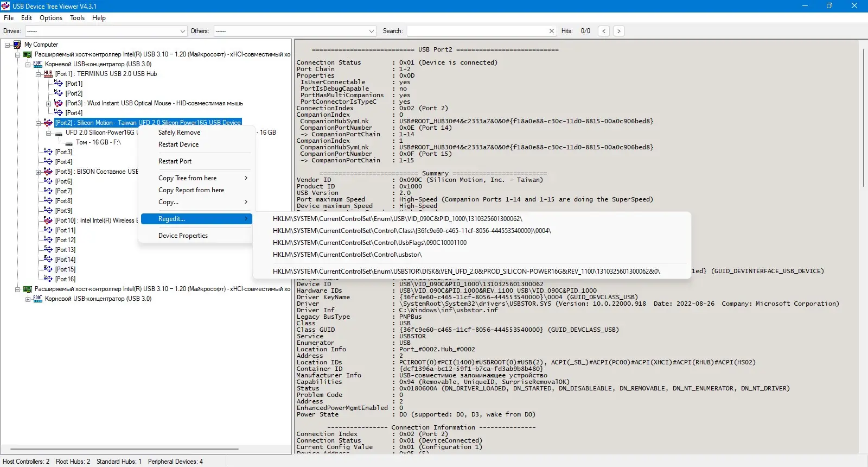Open the Edit menu
The height and width of the screenshot is (467, 868).
pyautogui.click(x=27, y=18)
